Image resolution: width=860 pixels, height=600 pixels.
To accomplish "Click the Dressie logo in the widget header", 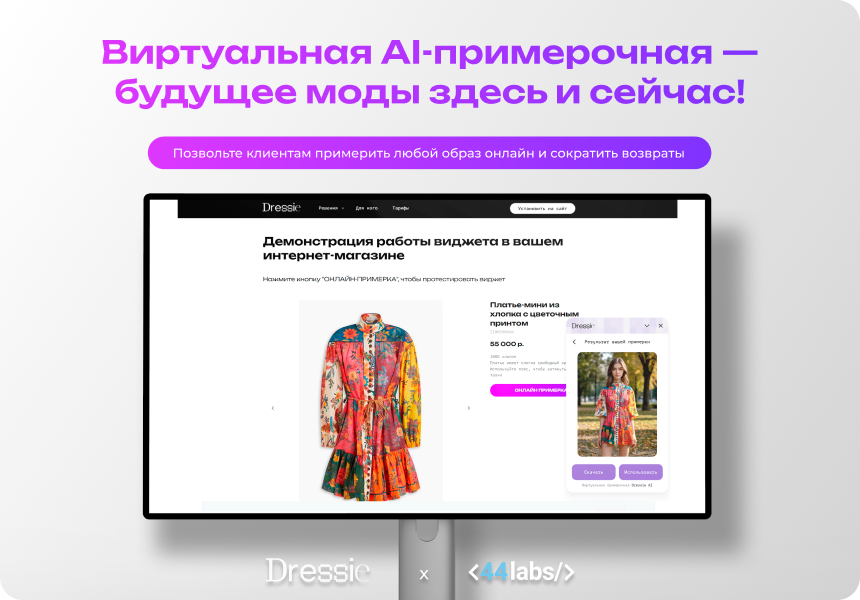I will tap(581, 325).
